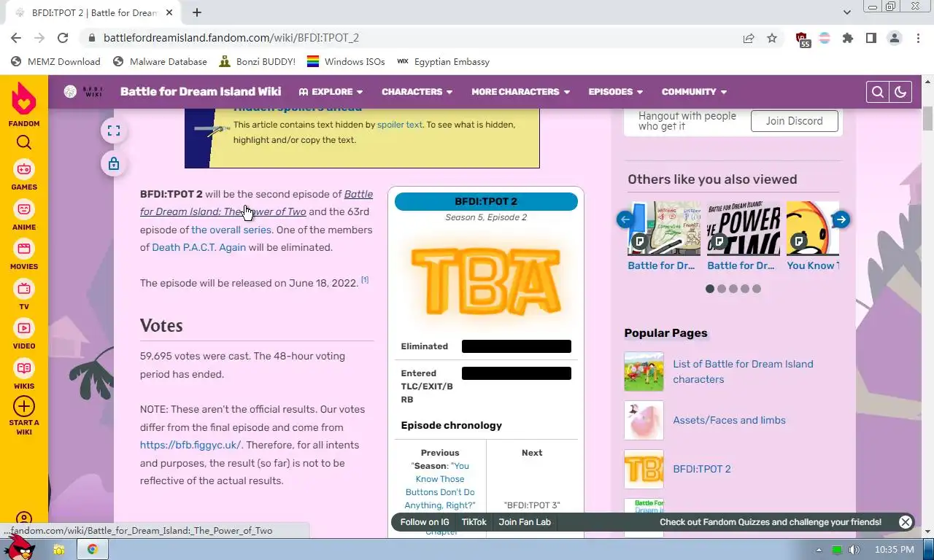Open reference footnote [1]
934x560 pixels.
[x=365, y=280]
